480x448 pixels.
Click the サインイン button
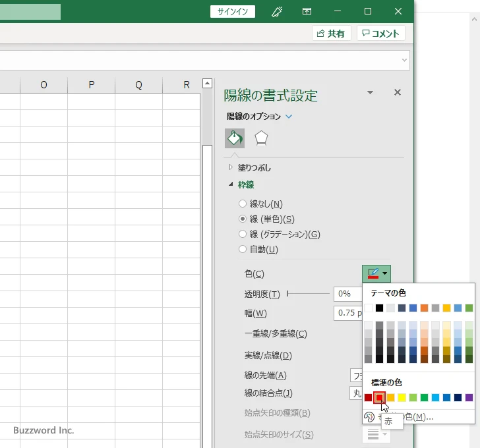pyautogui.click(x=233, y=12)
